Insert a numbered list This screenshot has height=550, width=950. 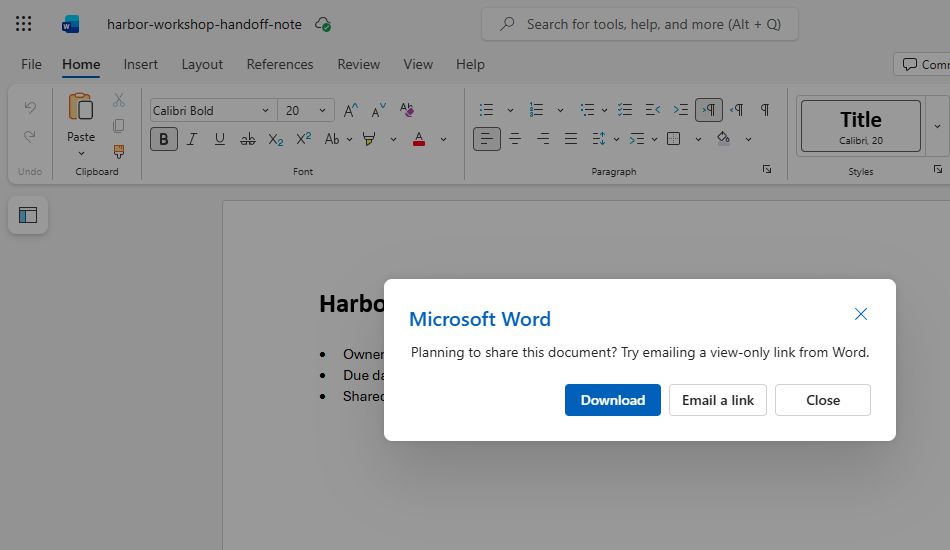536,110
